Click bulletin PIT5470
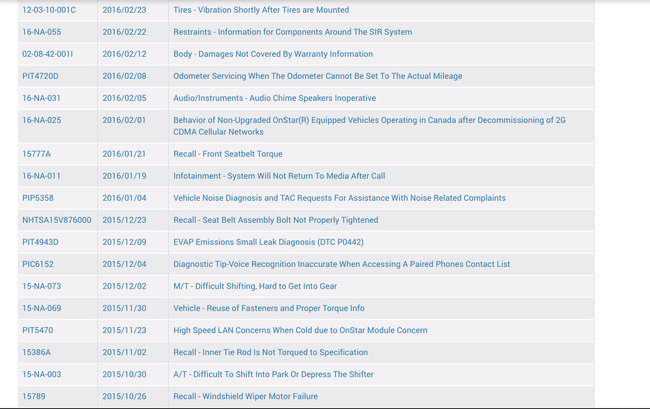The height and width of the screenshot is (409, 650). 38,330
